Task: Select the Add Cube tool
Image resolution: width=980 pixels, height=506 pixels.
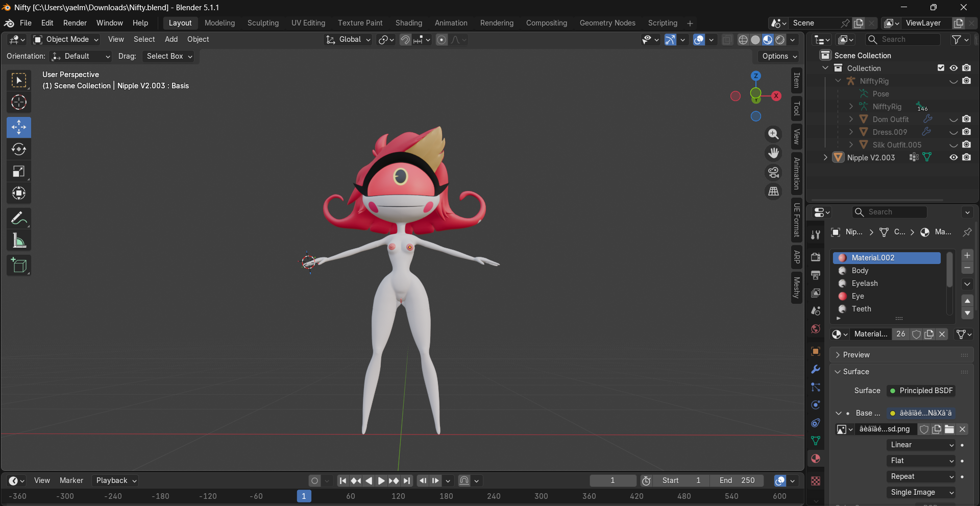Action: (x=19, y=266)
